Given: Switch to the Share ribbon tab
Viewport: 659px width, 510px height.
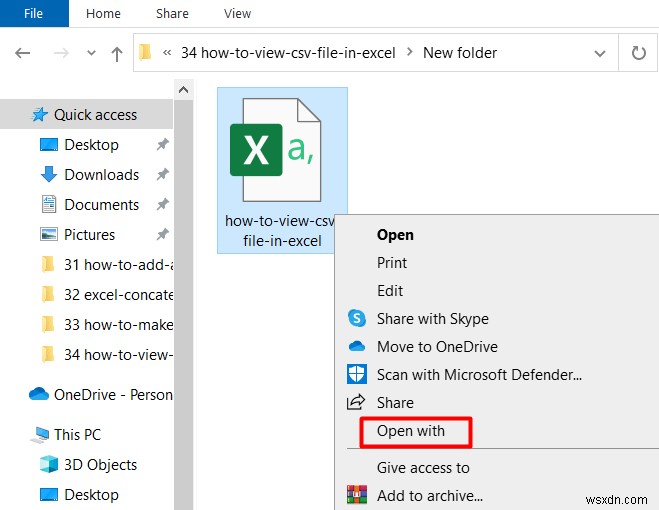Looking at the screenshot, I should pyautogui.click(x=172, y=13).
